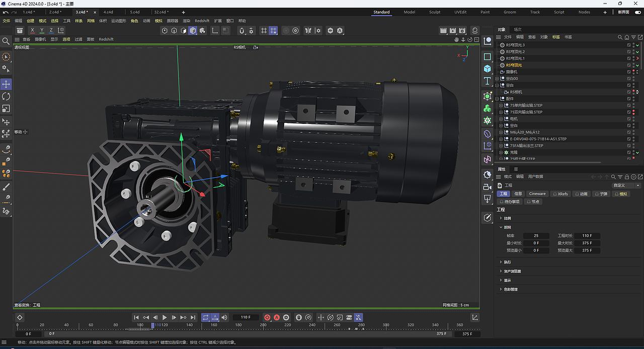Viewport: 644px width, 349px height.
Task: Switch to the Sculpt layout tab
Action: point(435,12)
